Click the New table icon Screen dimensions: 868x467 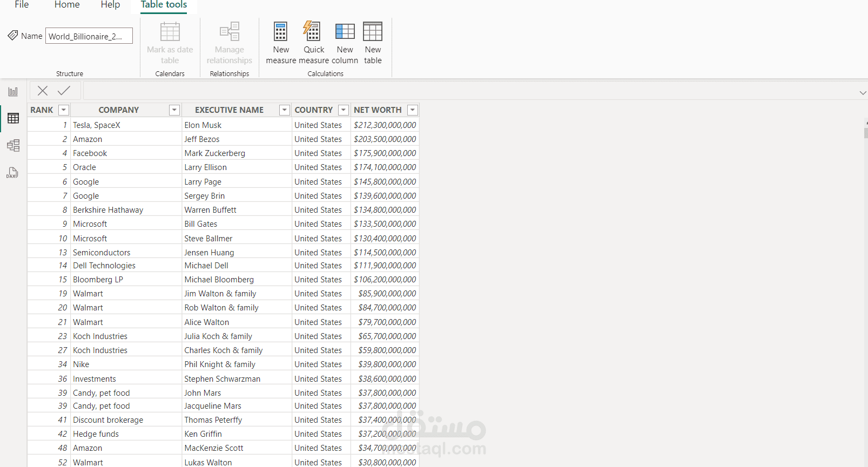[x=373, y=31]
